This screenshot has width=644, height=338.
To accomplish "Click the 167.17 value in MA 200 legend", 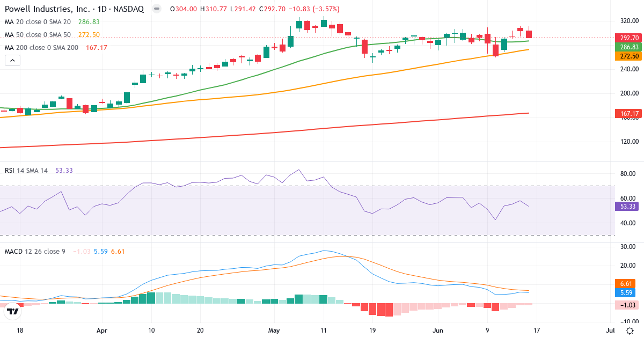I will click(x=97, y=48).
